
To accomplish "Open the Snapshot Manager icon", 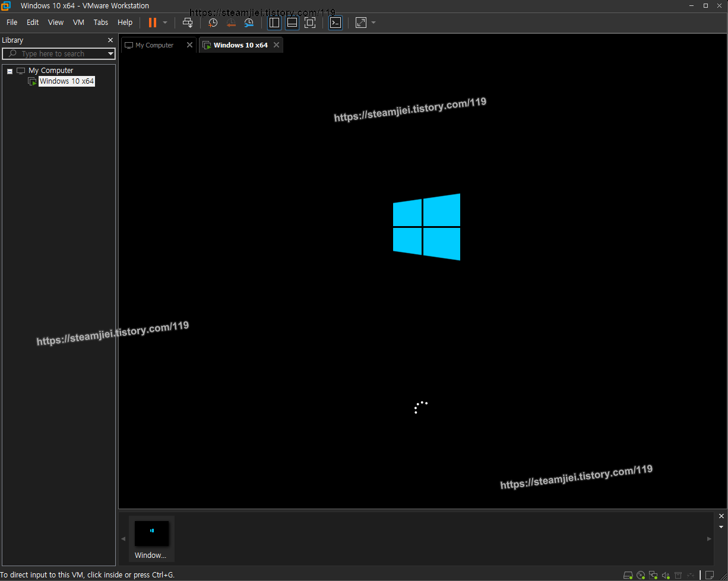I will point(249,23).
